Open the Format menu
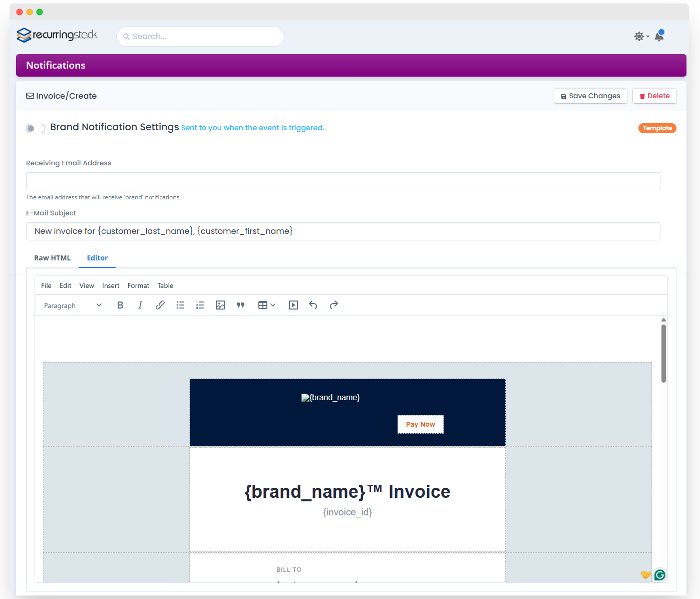Viewport: 700px width, 599px height. click(x=138, y=285)
